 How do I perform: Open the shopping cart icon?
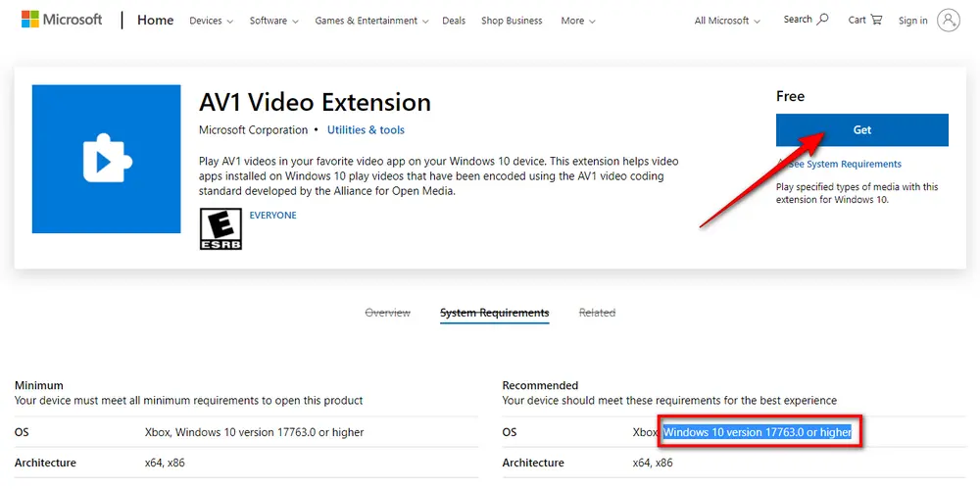pyautogui.click(x=876, y=20)
